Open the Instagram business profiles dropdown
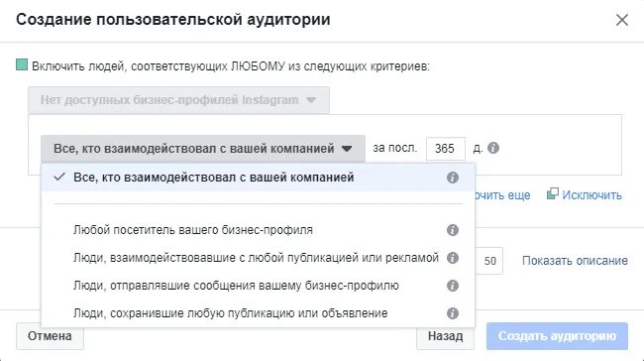Screen dimensions: 644x361 coord(178,100)
